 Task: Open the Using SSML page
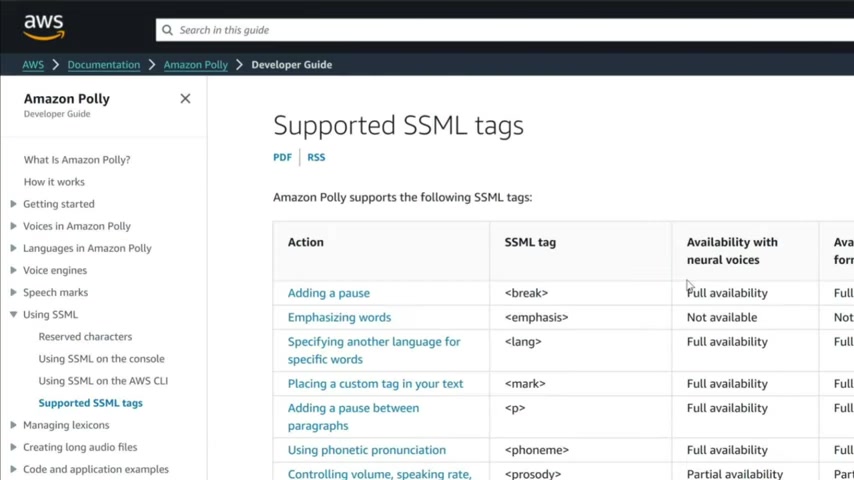(x=51, y=314)
